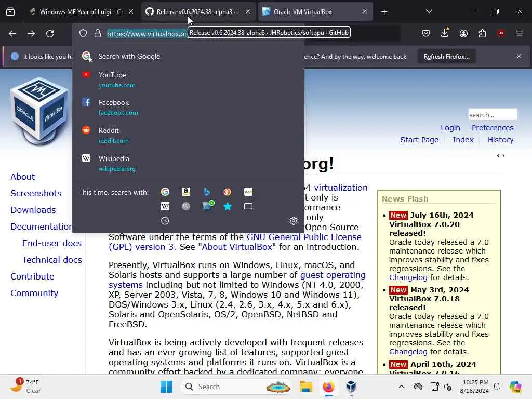
Task: Open the Index link
Action: [x=463, y=140]
